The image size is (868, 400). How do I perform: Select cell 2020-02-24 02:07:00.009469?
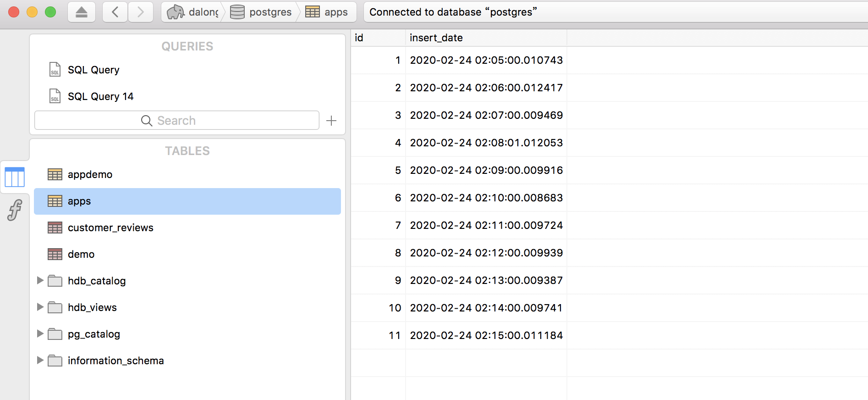pos(486,115)
